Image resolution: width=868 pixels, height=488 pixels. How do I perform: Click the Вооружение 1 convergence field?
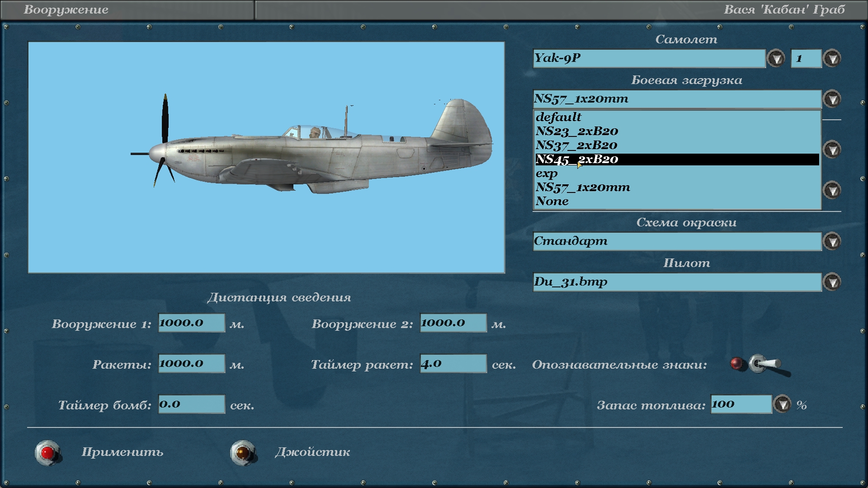pyautogui.click(x=191, y=323)
